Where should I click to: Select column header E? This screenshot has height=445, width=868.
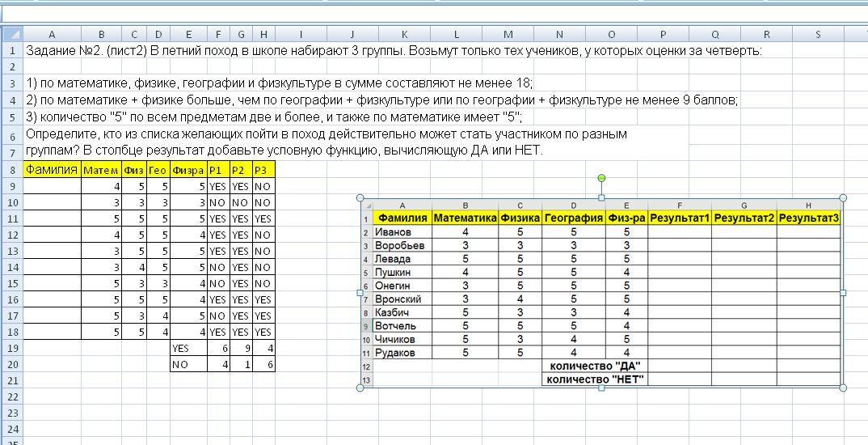[x=188, y=34]
